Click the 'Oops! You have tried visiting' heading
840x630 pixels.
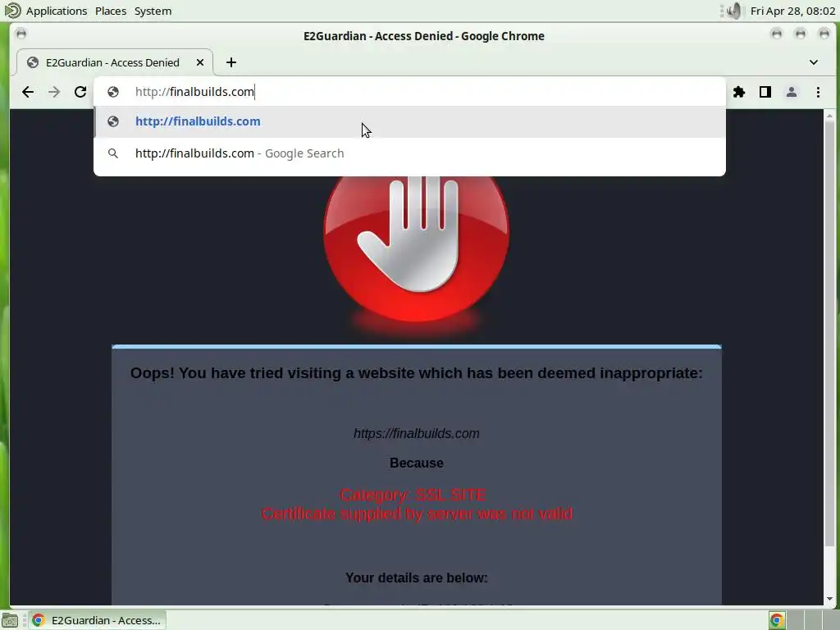coord(416,373)
